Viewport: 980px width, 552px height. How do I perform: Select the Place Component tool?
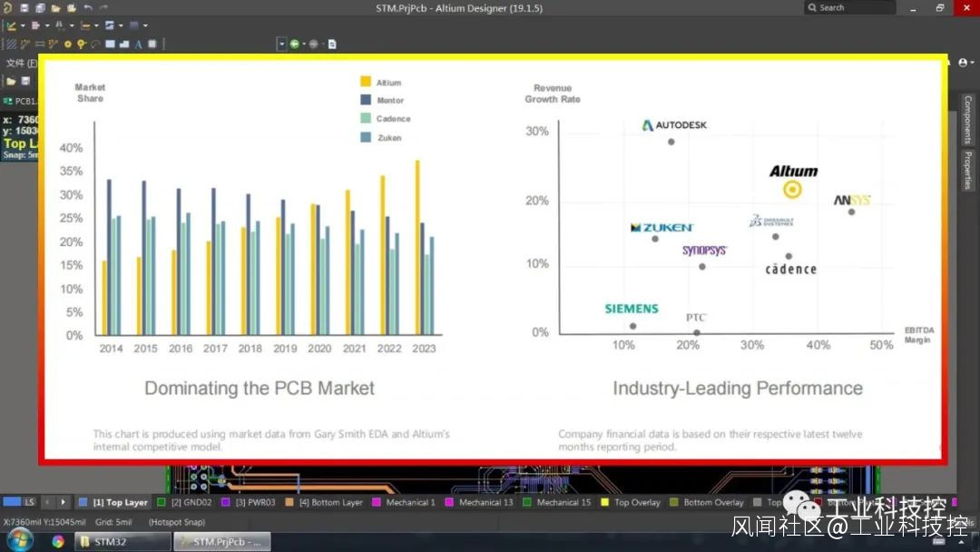coord(152,44)
